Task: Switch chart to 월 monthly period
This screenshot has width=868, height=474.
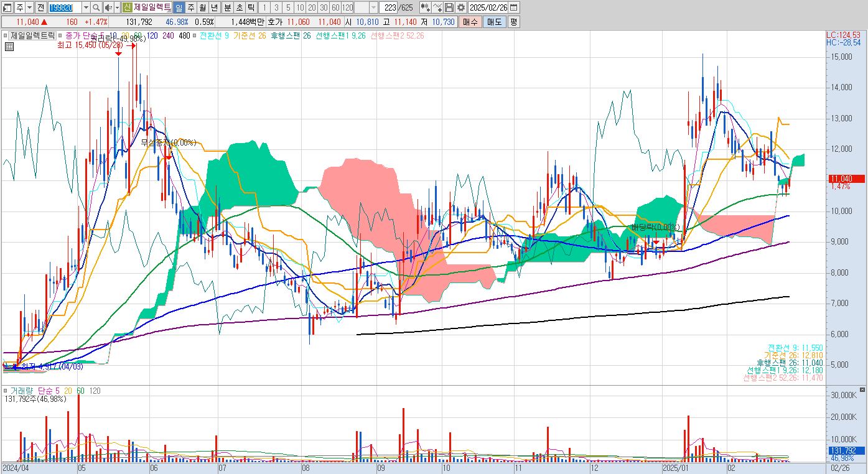Action: pyautogui.click(x=202, y=7)
